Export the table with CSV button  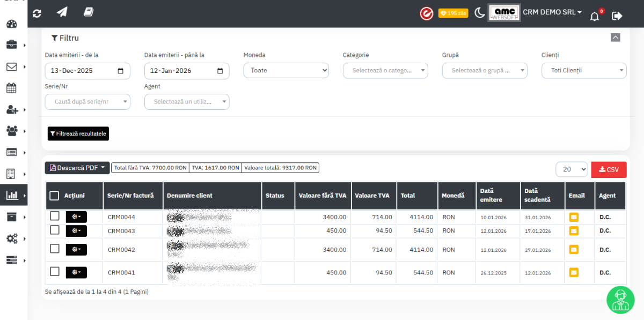point(609,169)
